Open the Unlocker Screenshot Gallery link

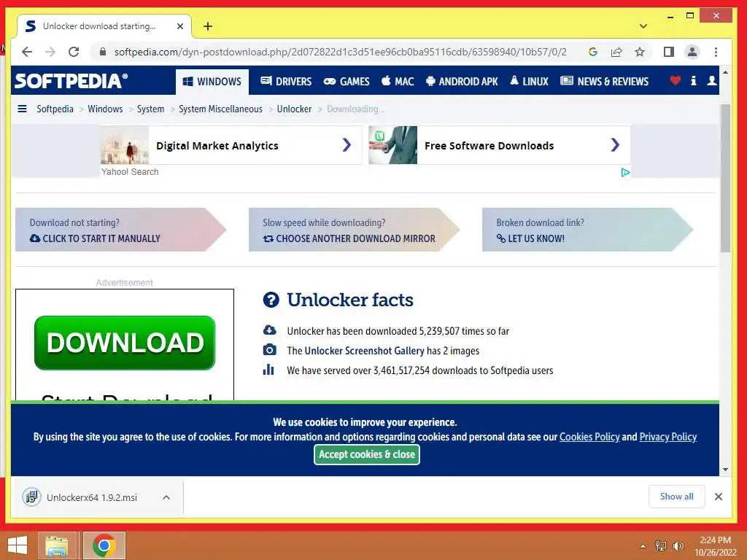coord(364,351)
